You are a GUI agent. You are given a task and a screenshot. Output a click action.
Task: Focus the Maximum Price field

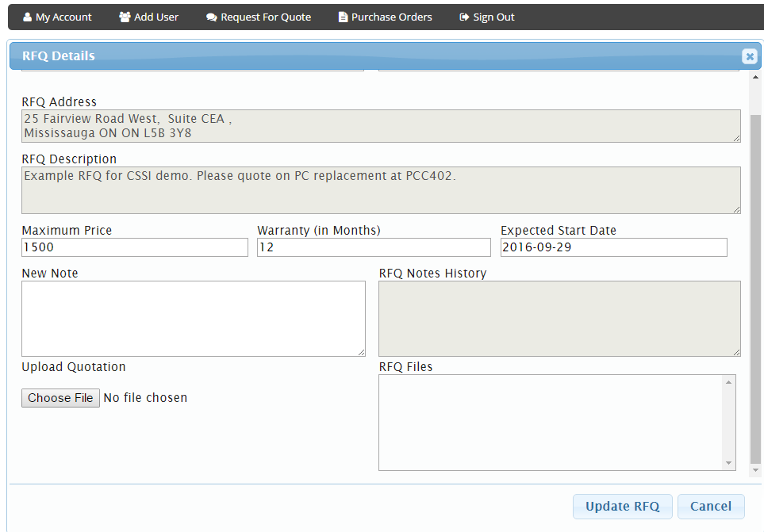click(135, 247)
